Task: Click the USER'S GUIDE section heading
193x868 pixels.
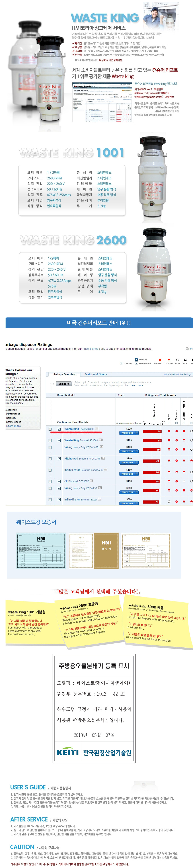Action: pos(28,787)
